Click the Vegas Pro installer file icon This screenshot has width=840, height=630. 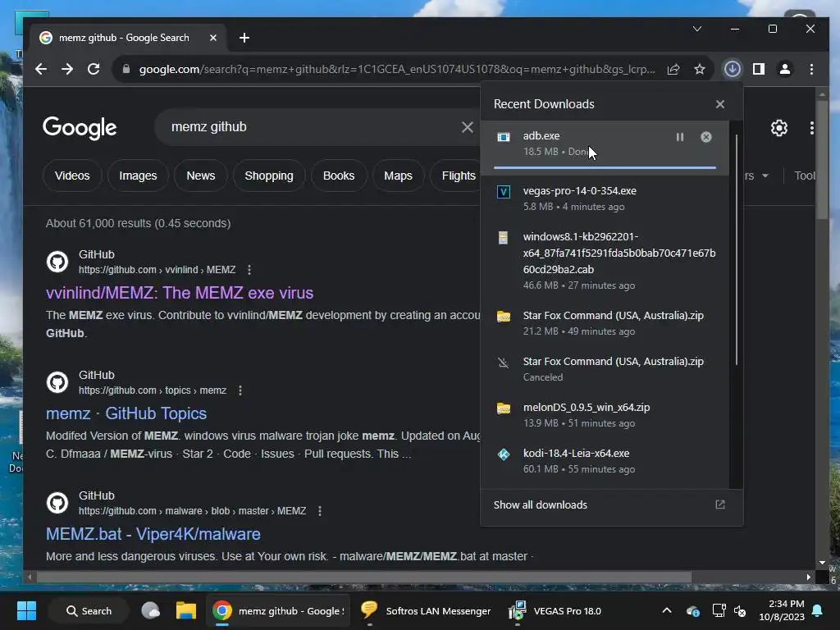(x=504, y=192)
